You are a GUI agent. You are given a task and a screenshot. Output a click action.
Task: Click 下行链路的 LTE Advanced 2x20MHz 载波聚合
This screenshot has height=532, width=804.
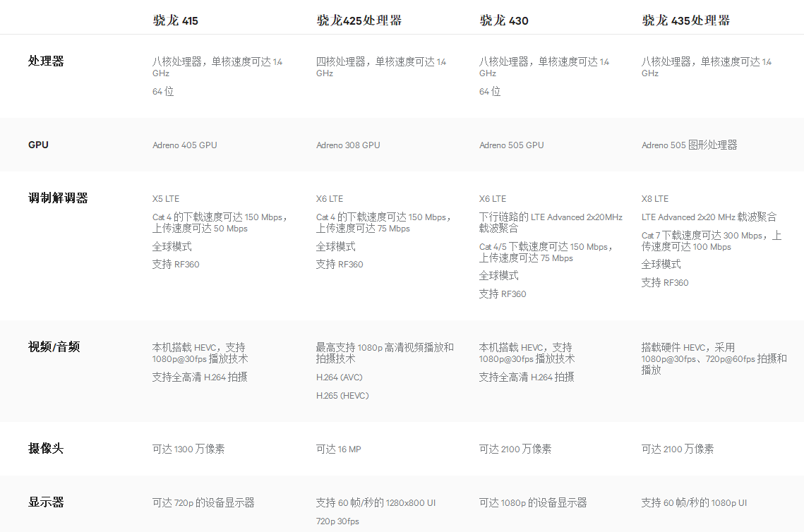click(x=551, y=222)
